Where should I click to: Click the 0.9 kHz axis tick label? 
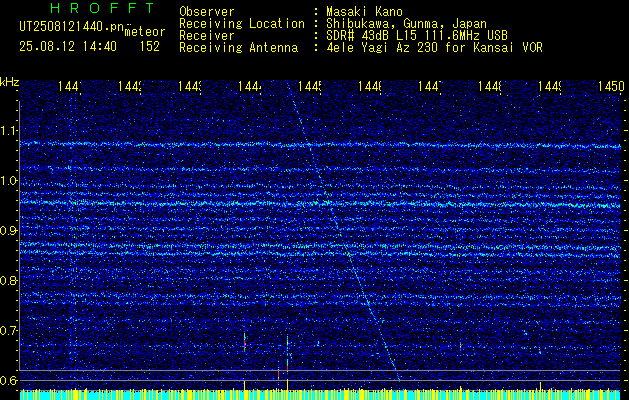[x=8, y=231]
